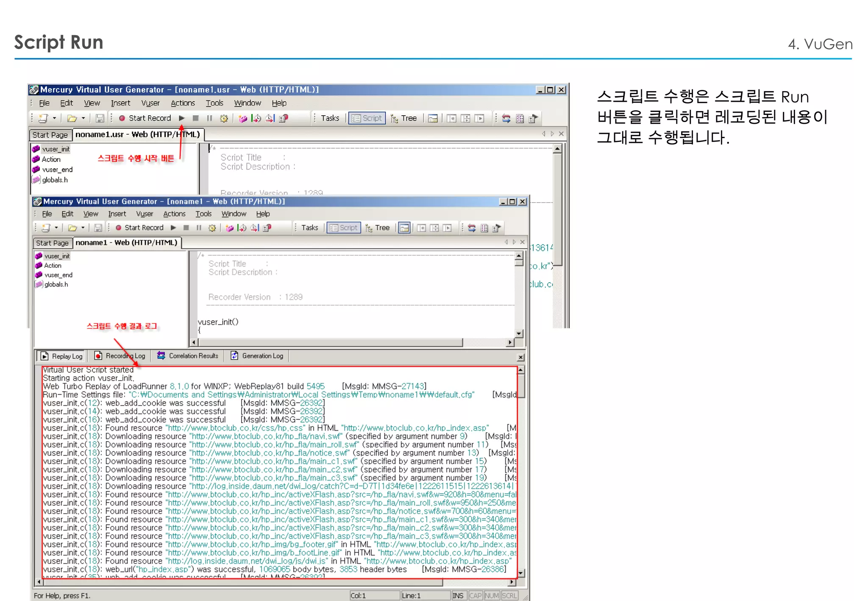
Task: Open the Actions menu in noname1.usr window
Action: (x=183, y=103)
